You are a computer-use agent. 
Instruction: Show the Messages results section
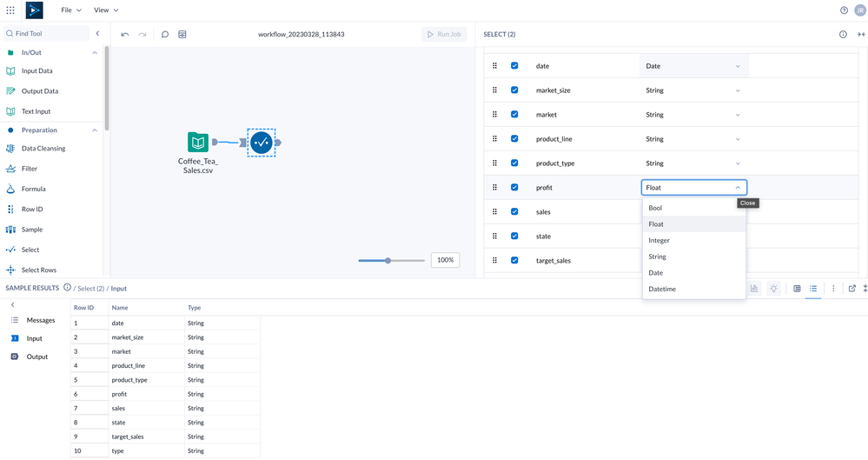(x=34, y=320)
